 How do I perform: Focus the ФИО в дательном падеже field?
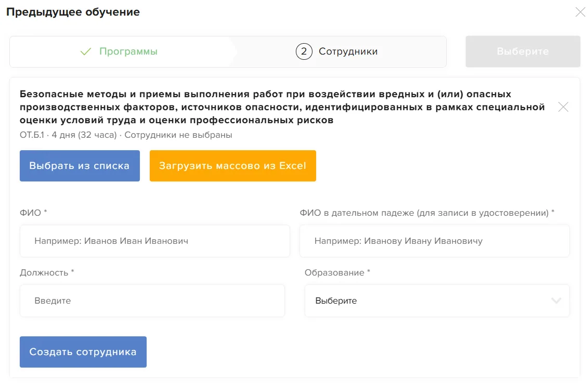(x=435, y=241)
